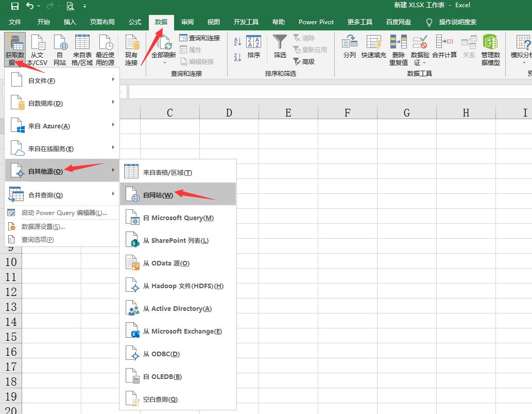532x414 pixels.
Task: Expand the 合并查询(Q) submenu
Action: coord(62,195)
